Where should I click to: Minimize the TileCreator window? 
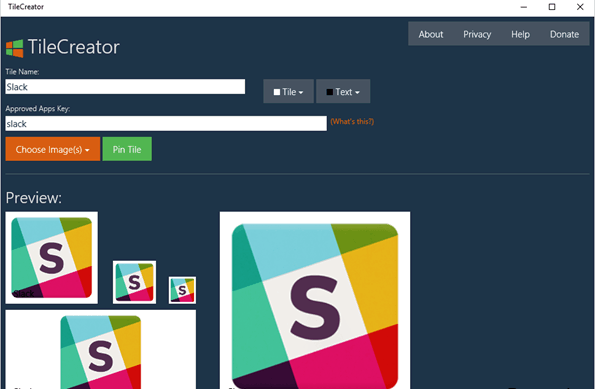524,7
